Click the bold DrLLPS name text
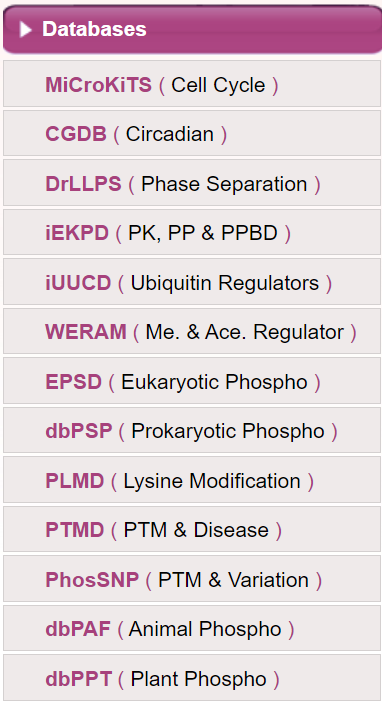 83,184
